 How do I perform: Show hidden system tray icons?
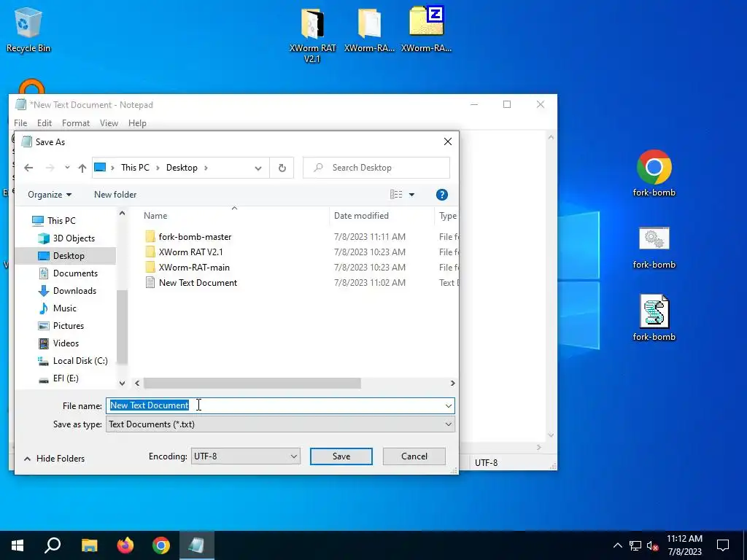(x=617, y=545)
